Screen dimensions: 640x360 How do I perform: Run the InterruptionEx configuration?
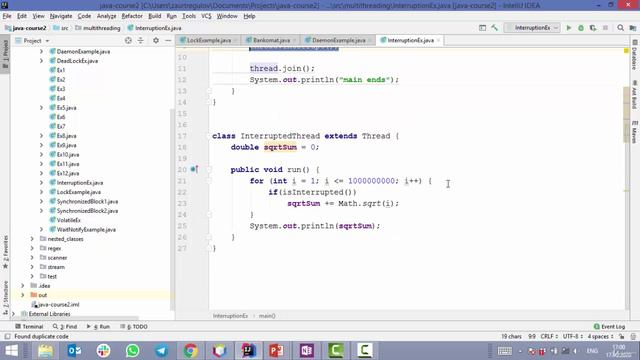tap(569, 28)
